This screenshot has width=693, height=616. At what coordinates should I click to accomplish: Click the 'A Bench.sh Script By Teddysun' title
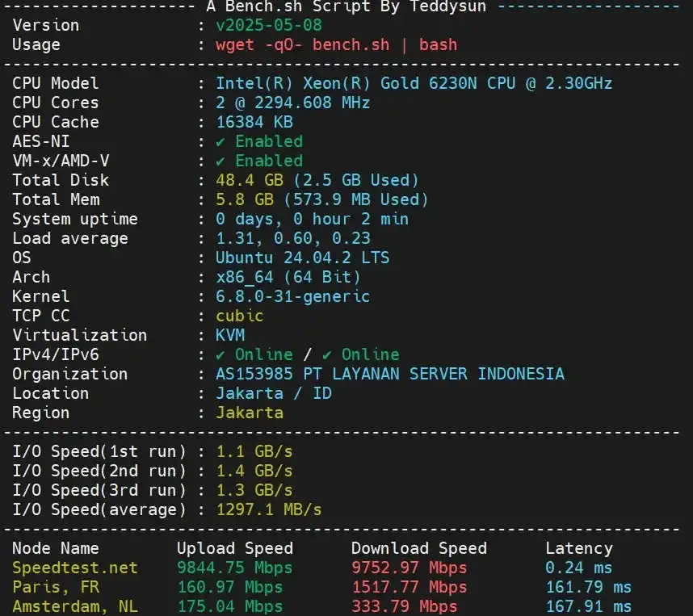tap(346, 6)
